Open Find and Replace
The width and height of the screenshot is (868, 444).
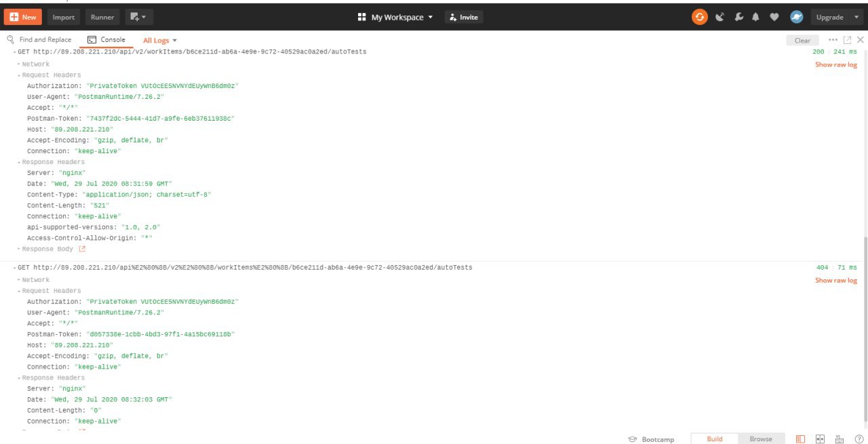[39, 40]
